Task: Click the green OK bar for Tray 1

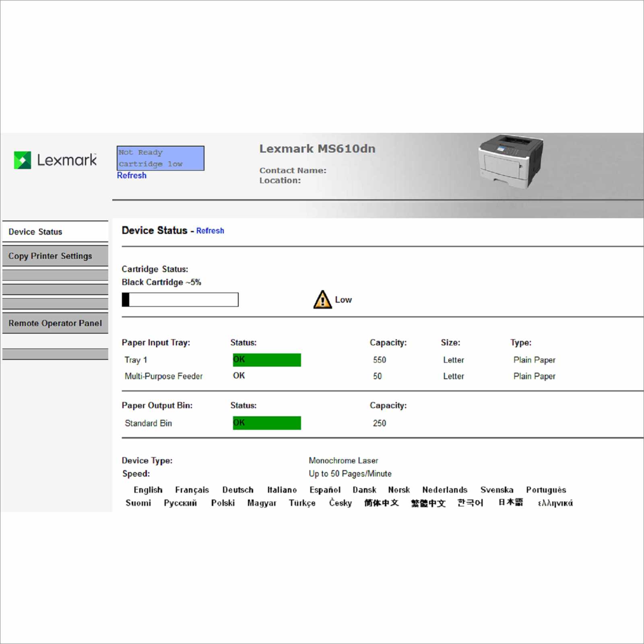Action: pos(267,360)
